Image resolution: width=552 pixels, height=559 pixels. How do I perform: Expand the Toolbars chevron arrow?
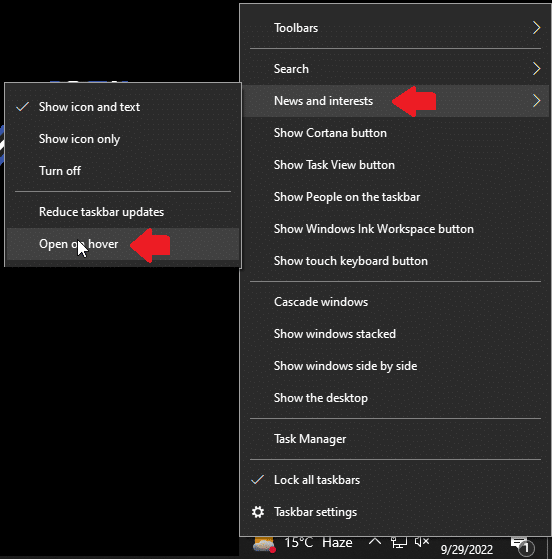[536, 28]
